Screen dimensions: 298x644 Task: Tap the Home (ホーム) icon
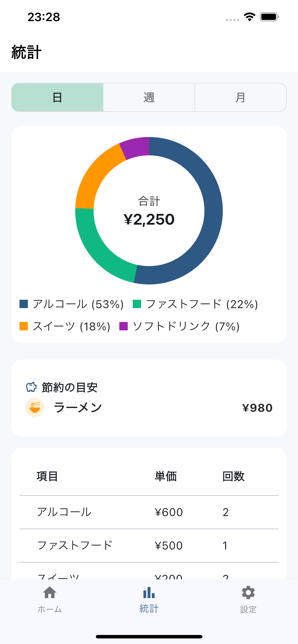click(x=49, y=593)
